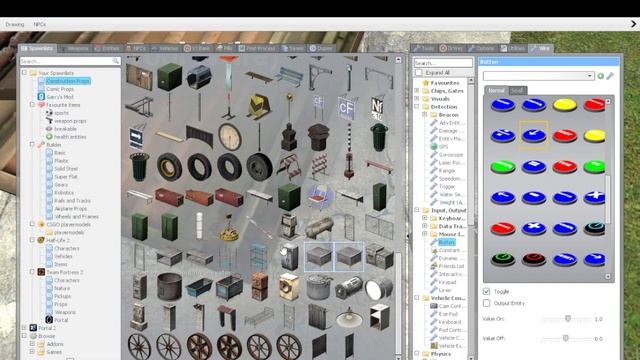The image size is (640, 360).
Task: Select the blue dumpster tub prop
Action: click(199, 288)
